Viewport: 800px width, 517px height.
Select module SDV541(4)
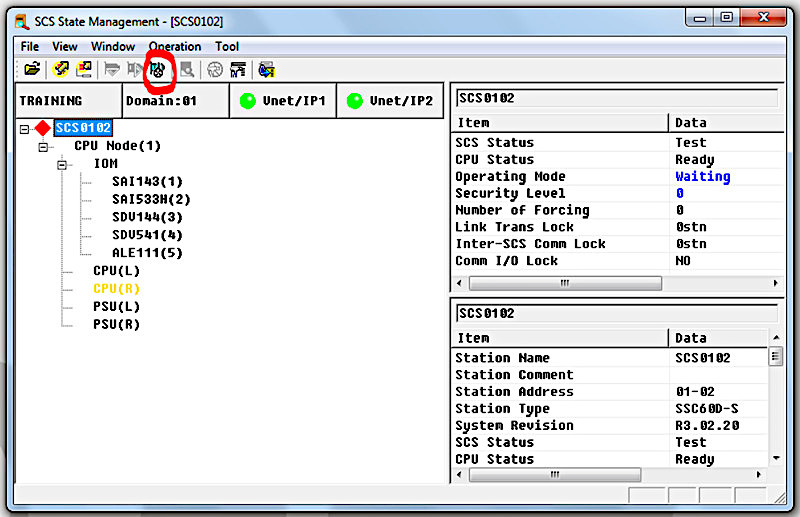point(147,235)
